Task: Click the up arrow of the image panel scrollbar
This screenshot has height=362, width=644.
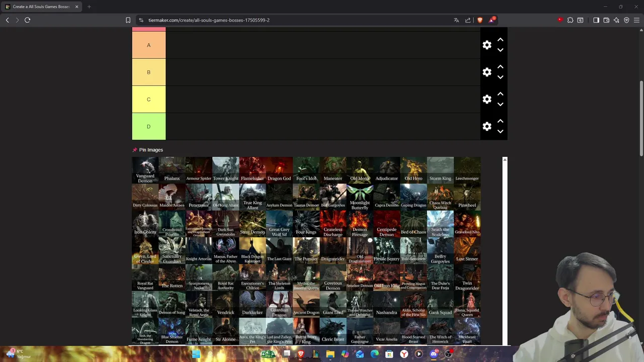Action: 505,160
